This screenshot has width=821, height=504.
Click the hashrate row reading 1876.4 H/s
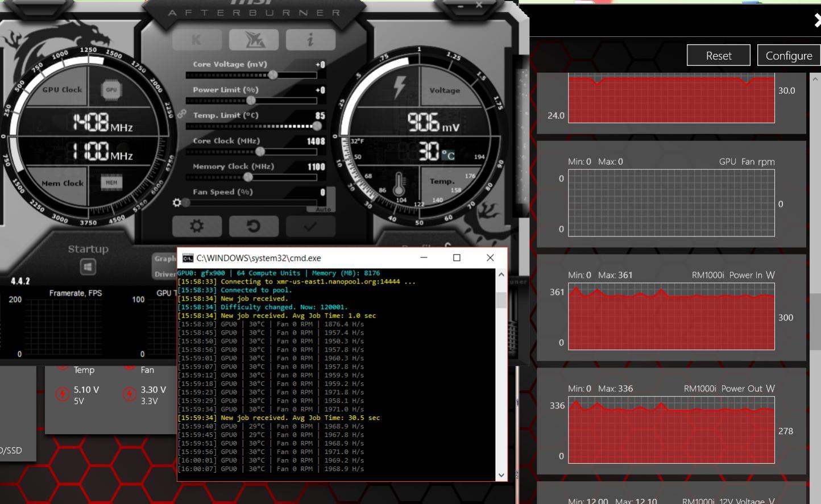(x=271, y=324)
